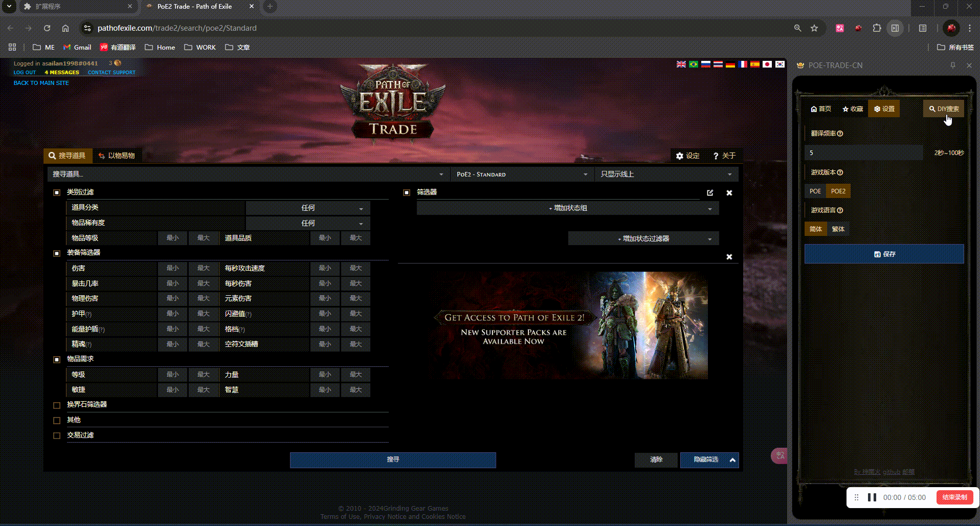Open 首页 tab in extension panel
Screen dimensions: 980x526
coord(821,109)
